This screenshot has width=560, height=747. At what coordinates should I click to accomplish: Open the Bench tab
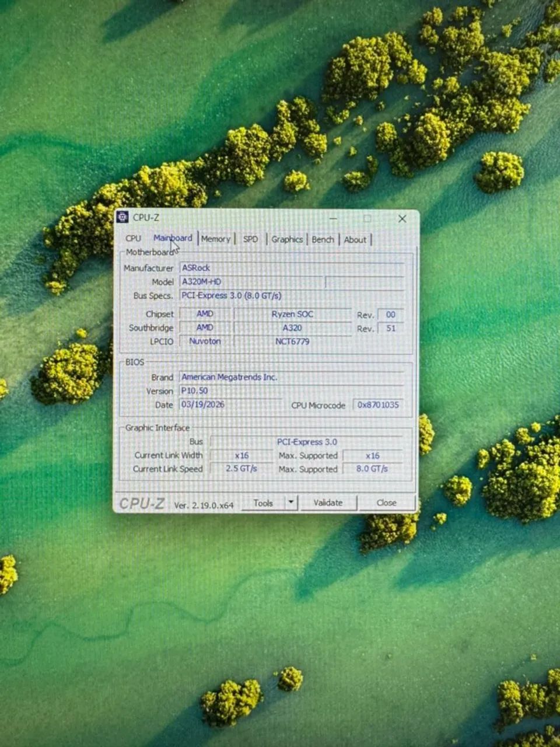point(323,239)
